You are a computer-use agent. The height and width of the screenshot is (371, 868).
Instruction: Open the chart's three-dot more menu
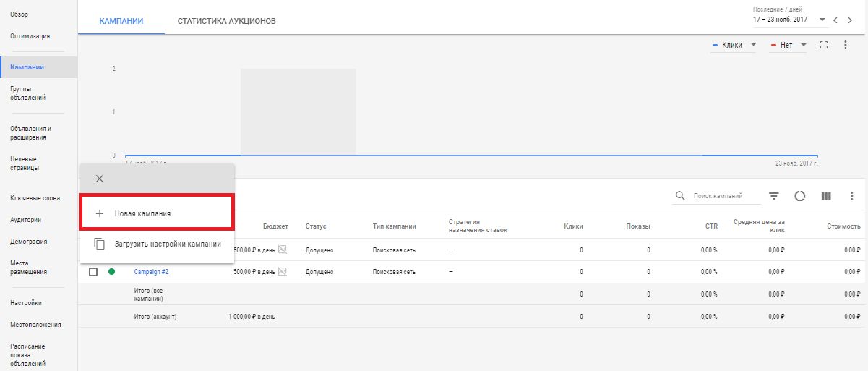click(x=846, y=45)
